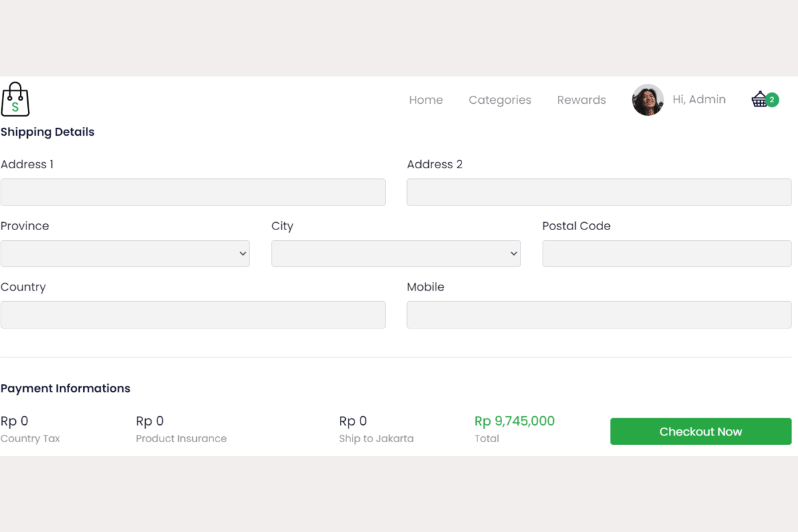
Task: Navigate to the Rewards page
Action: click(x=581, y=100)
